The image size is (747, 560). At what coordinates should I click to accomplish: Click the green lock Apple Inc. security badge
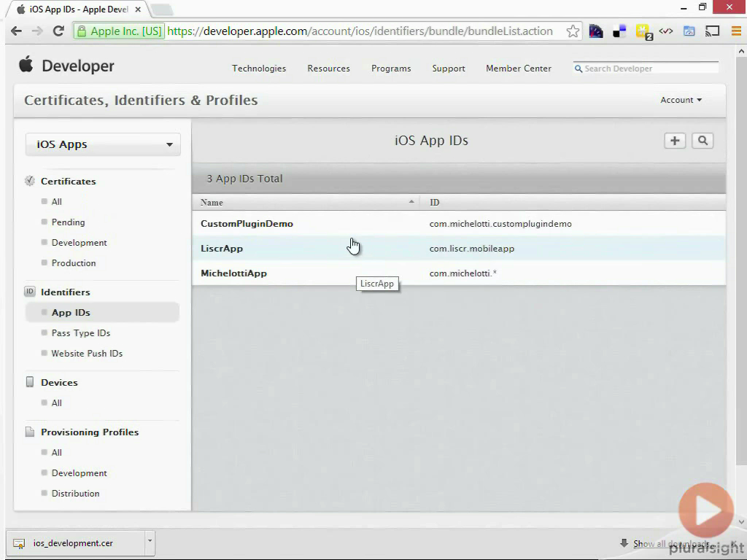point(119,31)
